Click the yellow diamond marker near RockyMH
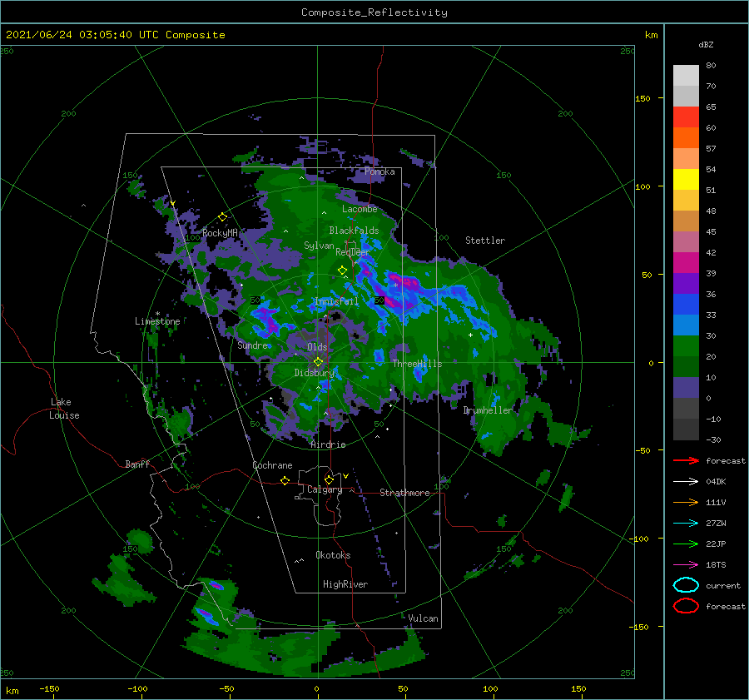 coord(222,217)
